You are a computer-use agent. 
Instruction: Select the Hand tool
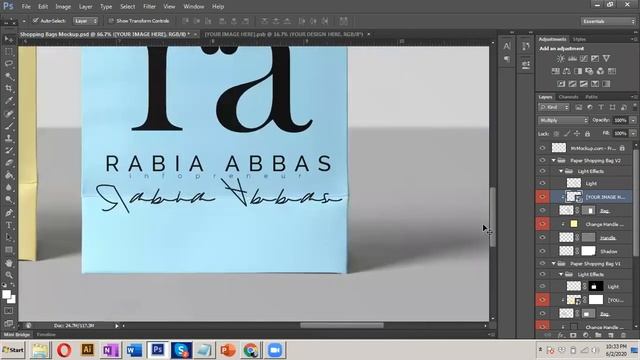(9, 263)
